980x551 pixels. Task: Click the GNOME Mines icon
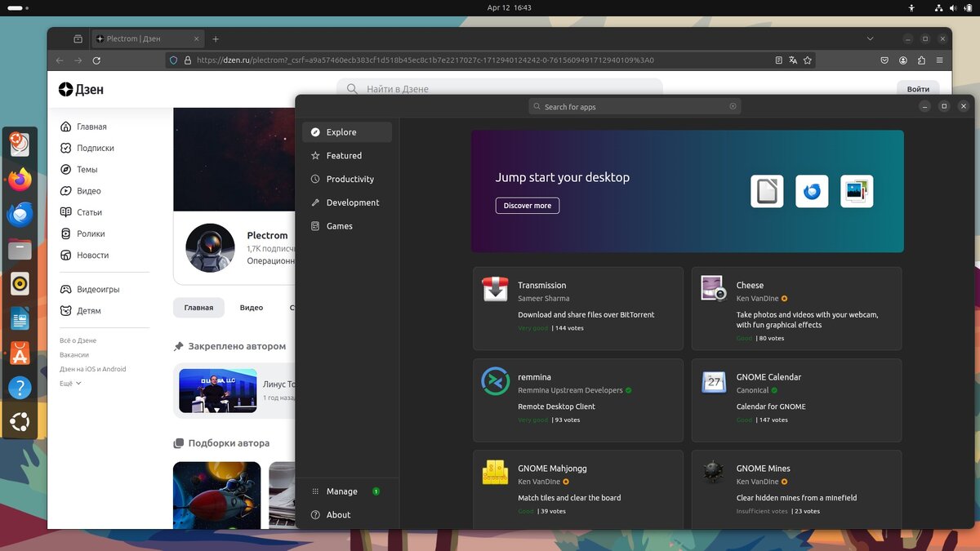(714, 473)
